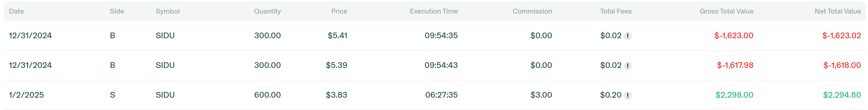868x110 pixels.
Task: Click the 600.00 quantity cell
Action: pyautogui.click(x=267, y=95)
